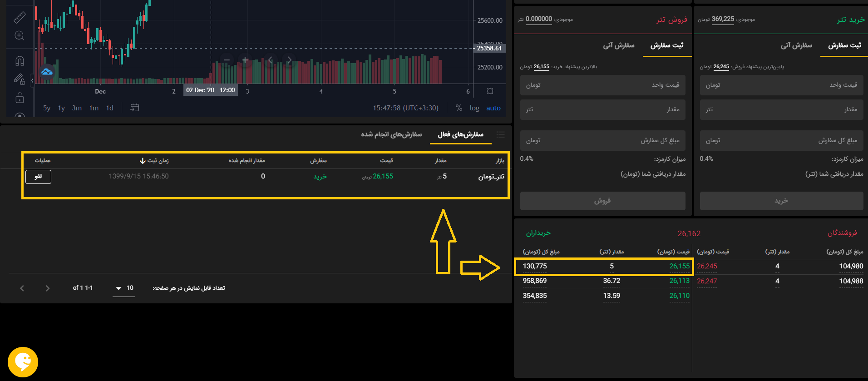Click order timestamp 1399/9/15 15:46:50
The height and width of the screenshot is (381, 868).
tap(138, 176)
